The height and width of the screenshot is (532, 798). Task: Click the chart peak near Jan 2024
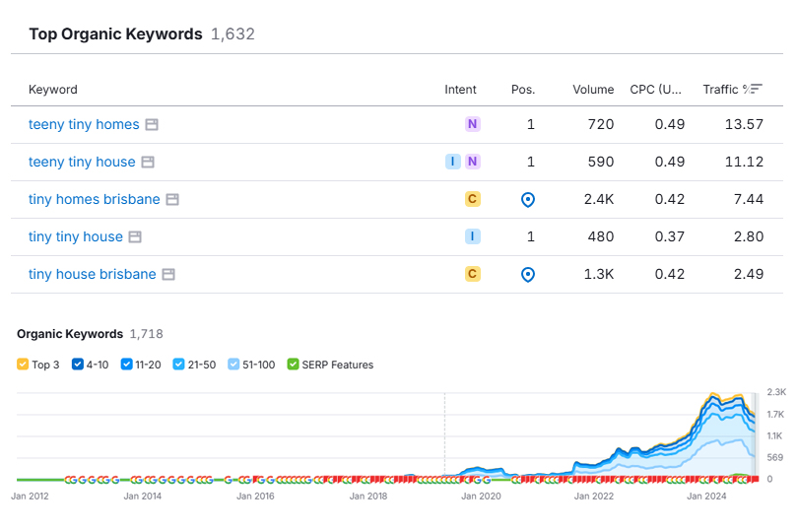point(711,396)
